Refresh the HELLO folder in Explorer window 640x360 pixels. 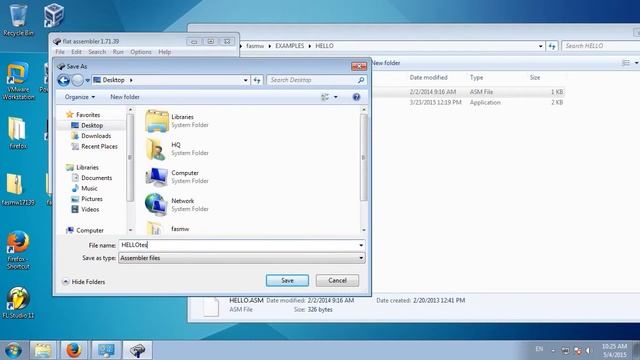552,46
